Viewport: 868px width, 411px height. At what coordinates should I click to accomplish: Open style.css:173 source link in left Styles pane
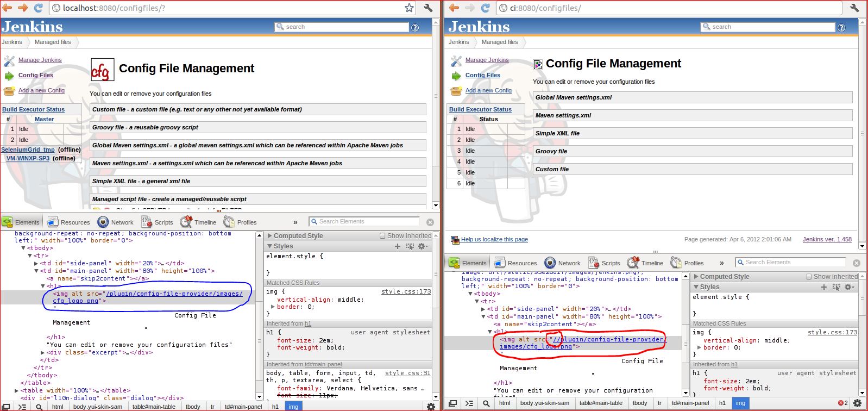[x=406, y=291]
